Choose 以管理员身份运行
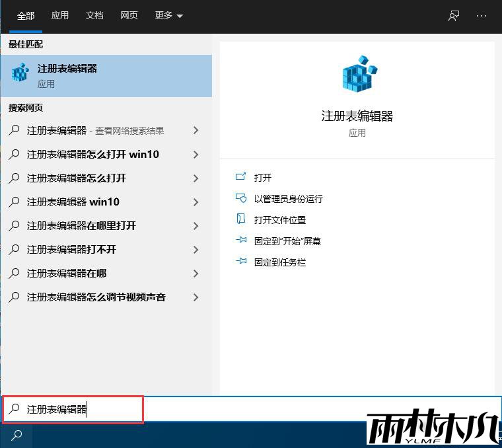 pos(289,198)
